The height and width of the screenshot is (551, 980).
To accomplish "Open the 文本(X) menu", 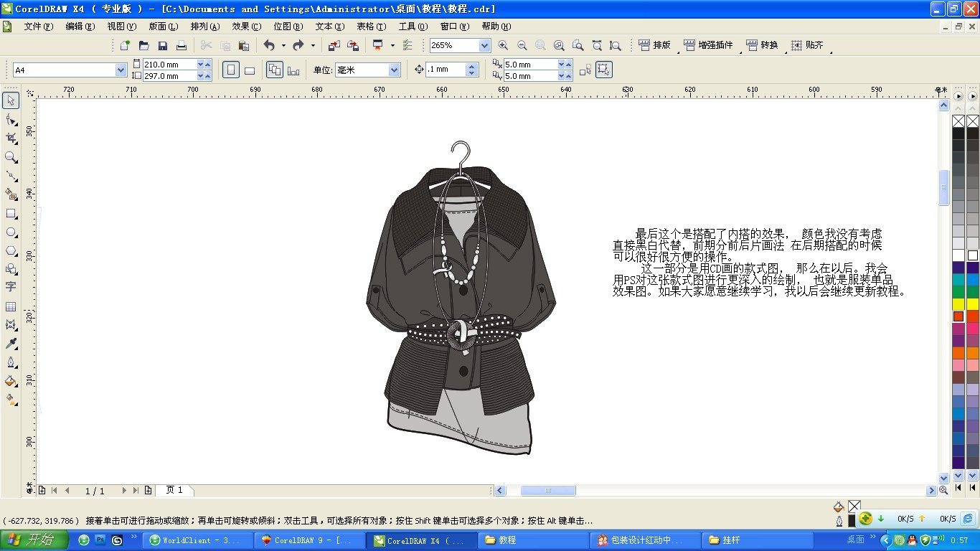I will (x=330, y=27).
